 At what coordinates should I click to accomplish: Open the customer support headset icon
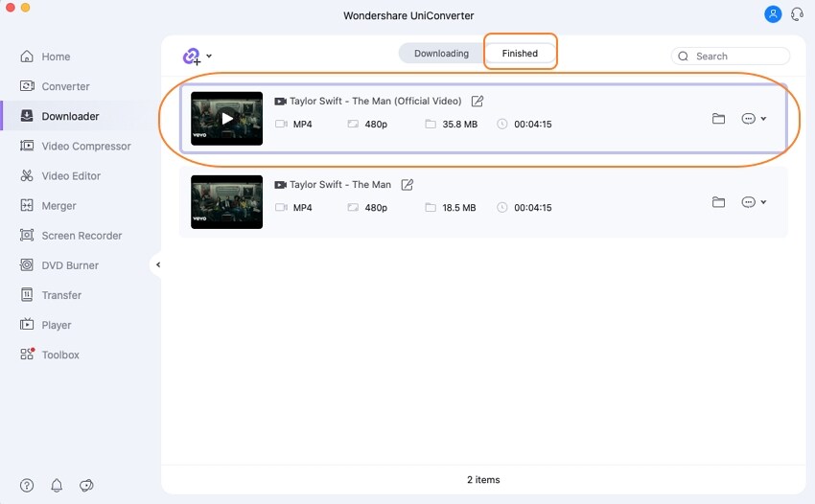coord(798,14)
